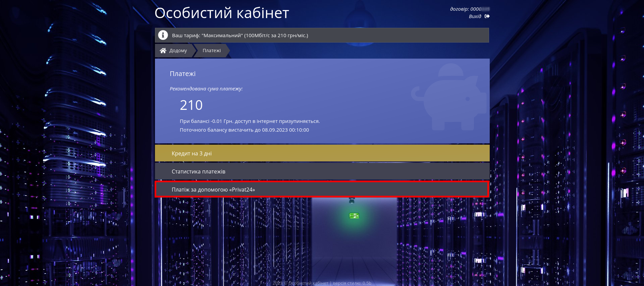Click the "Платежі" panel heading

click(x=182, y=74)
